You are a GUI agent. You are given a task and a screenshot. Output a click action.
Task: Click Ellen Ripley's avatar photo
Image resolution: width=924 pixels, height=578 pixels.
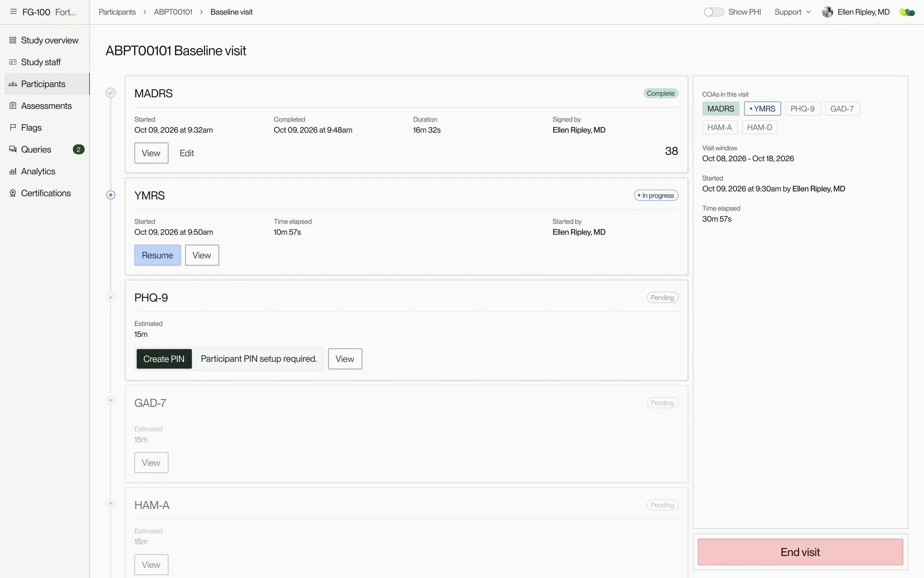(x=827, y=12)
